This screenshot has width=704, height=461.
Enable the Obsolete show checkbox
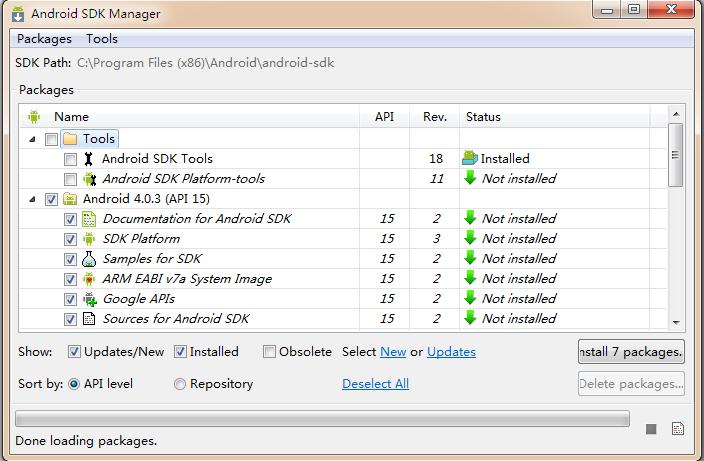[x=269, y=351]
